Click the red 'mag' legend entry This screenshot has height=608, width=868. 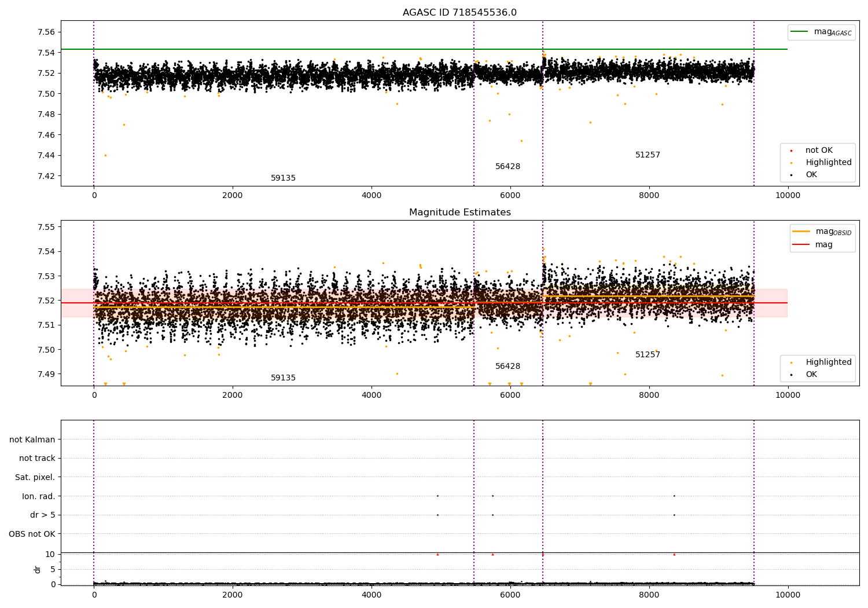814,245
